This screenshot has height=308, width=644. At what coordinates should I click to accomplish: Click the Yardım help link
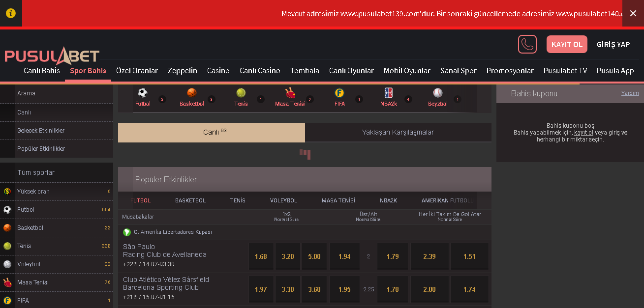[x=630, y=93]
